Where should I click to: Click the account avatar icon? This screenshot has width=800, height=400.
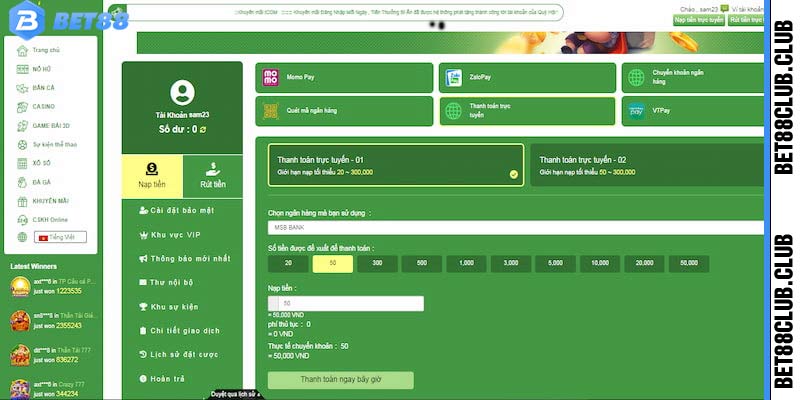click(182, 93)
